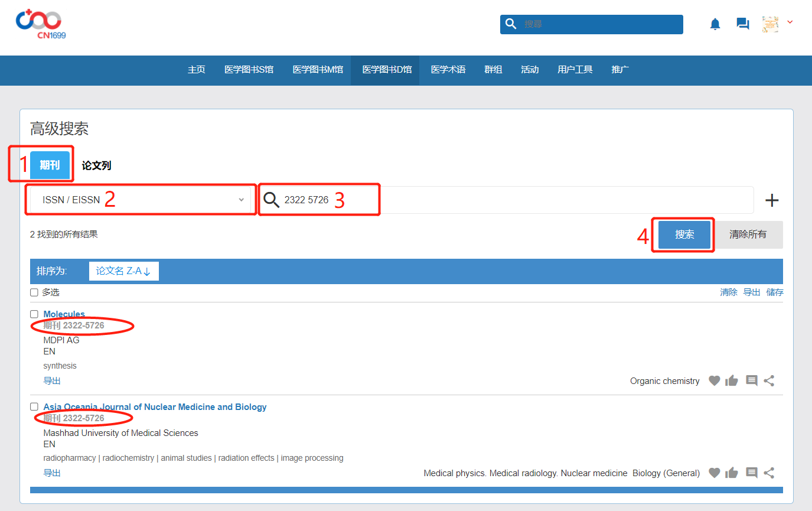Screen dimensions: 812x511
Task: Add another search row with plus icon
Action: coord(772,200)
